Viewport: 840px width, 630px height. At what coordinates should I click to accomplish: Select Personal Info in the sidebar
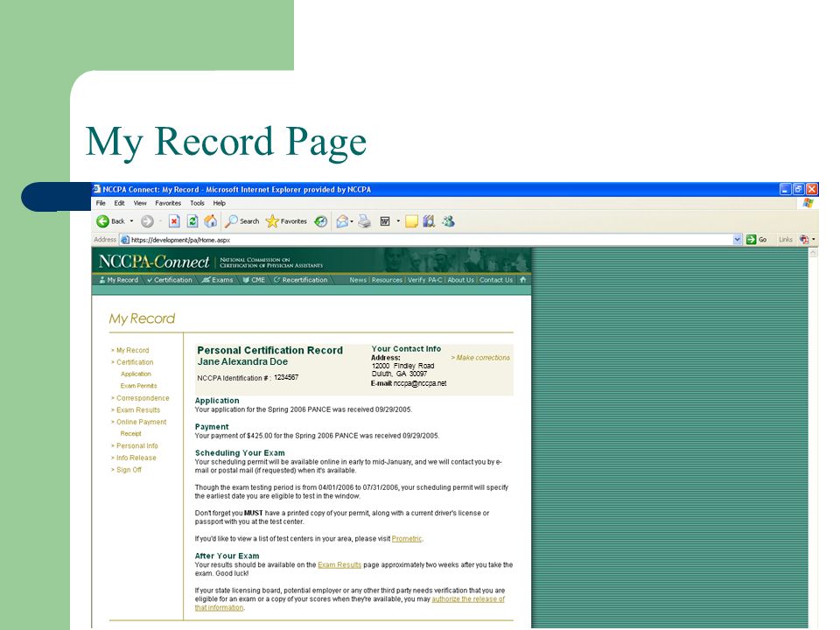pyautogui.click(x=137, y=445)
